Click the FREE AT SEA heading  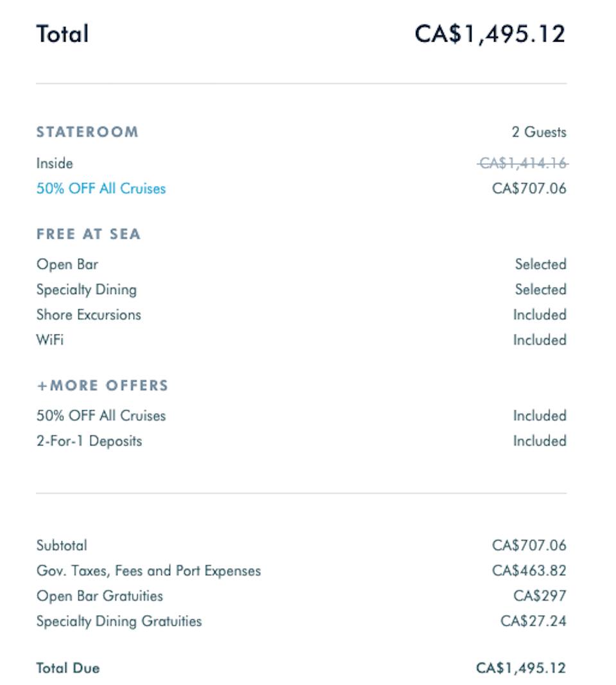89,234
